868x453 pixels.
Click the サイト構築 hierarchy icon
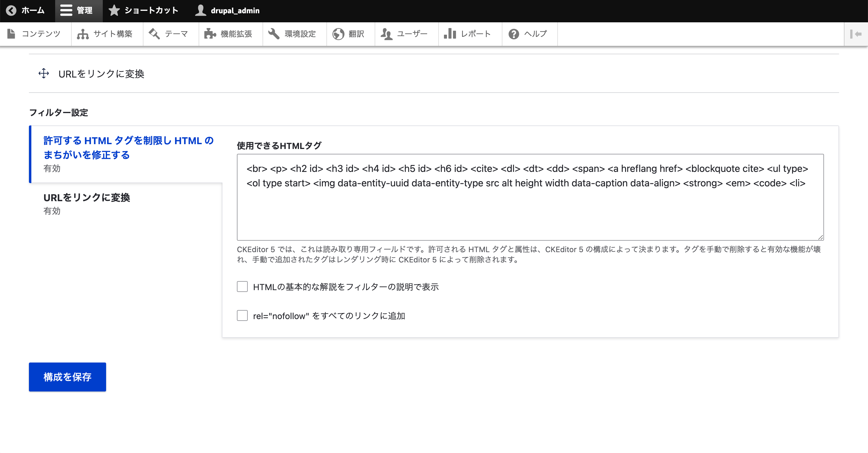pos(83,34)
